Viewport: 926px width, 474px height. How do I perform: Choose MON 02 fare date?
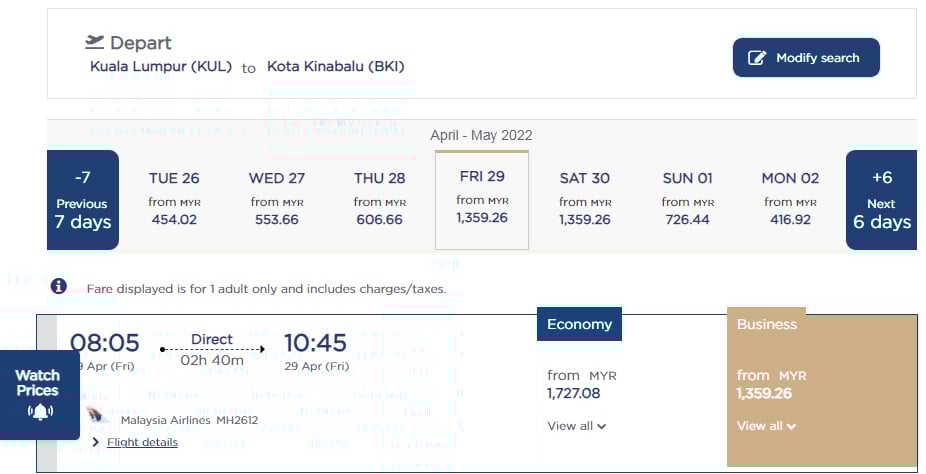790,199
